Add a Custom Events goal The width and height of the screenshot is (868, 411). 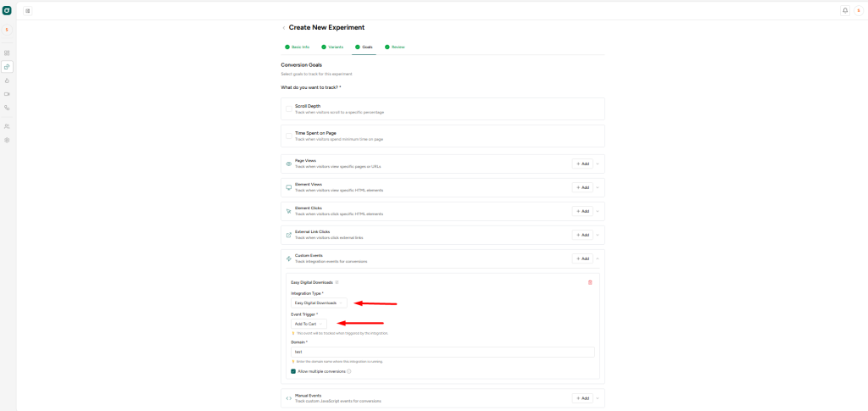tap(582, 258)
